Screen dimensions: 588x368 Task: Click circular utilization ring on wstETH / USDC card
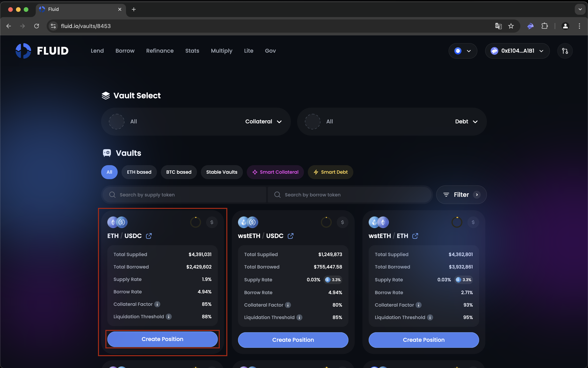point(326,222)
